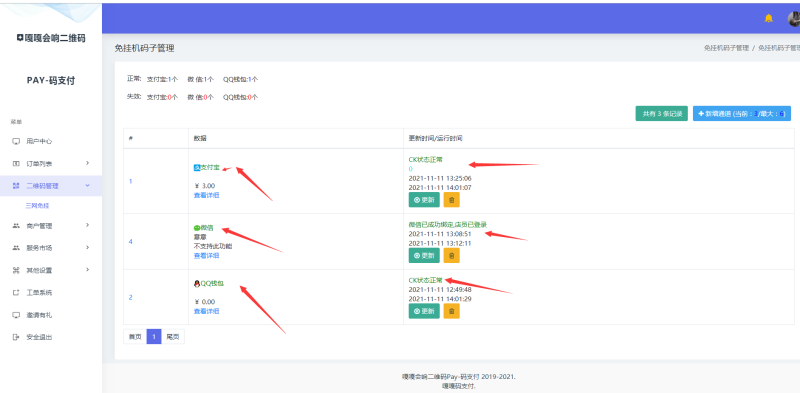Click timestamp 2021-11-11 13:08:51
This screenshot has width=800, height=393.
(x=440, y=234)
